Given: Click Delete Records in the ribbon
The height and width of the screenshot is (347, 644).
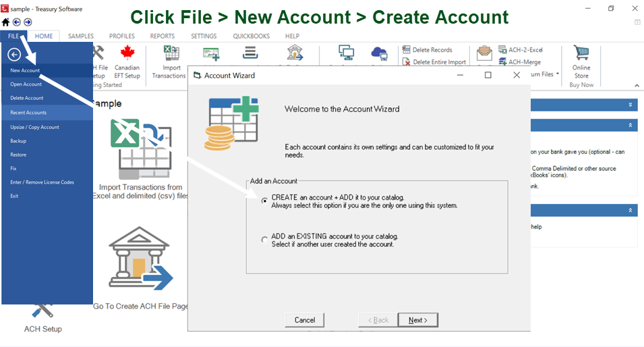Looking at the screenshot, I should coord(427,50).
